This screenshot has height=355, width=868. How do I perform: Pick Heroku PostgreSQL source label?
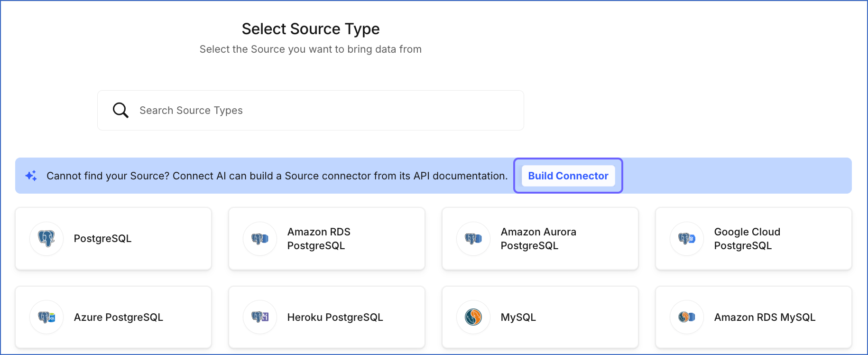click(x=335, y=317)
